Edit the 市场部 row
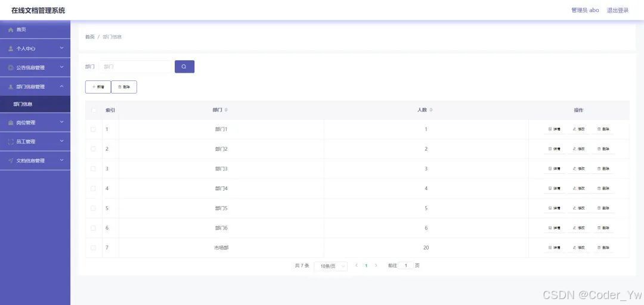The height and width of the screenshot is (305, 644). (x=578, y=248)
